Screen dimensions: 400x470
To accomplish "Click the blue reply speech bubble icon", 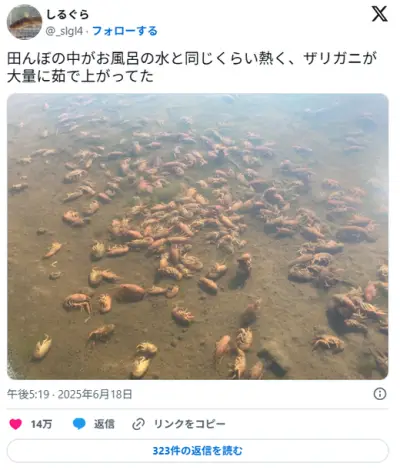I will tap(79, 424).
